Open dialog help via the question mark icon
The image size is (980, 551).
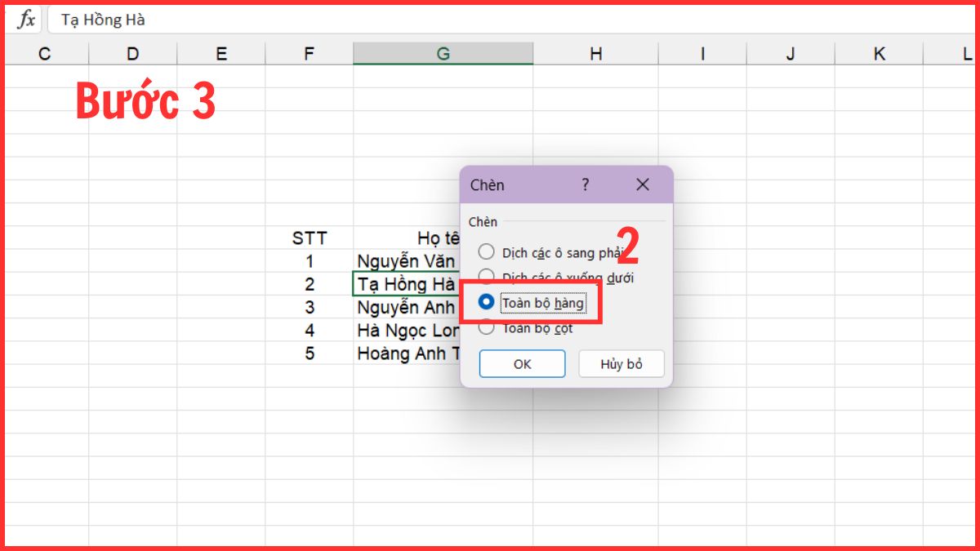pyautogui.click(x=585, y=185)
